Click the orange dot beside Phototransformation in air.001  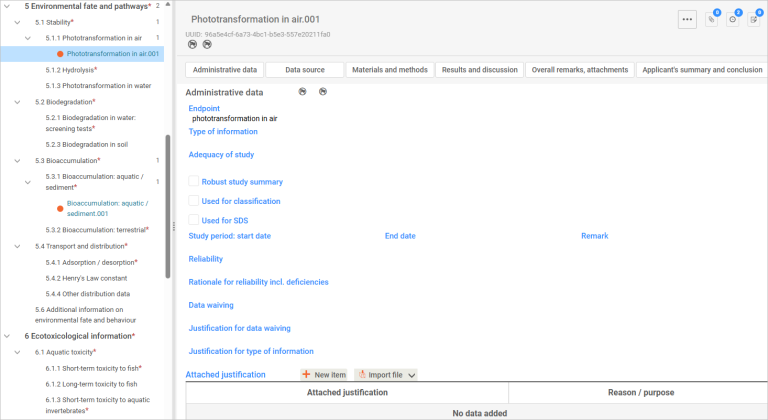[x=60, y=54]
